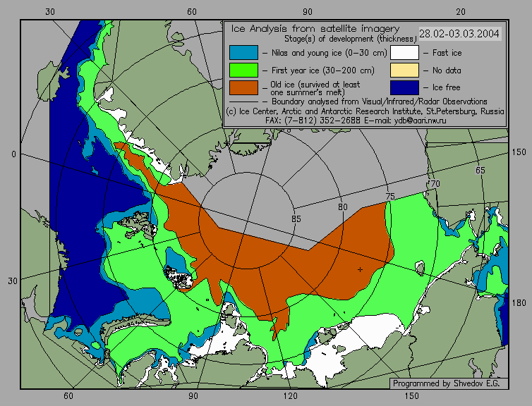
Task: Click the No data yellow legend swatch
Action: pos(404,70)
